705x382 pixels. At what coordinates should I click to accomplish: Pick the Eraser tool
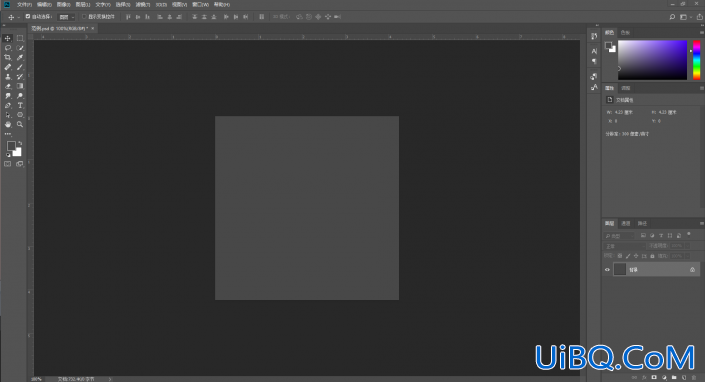(8, 86)
